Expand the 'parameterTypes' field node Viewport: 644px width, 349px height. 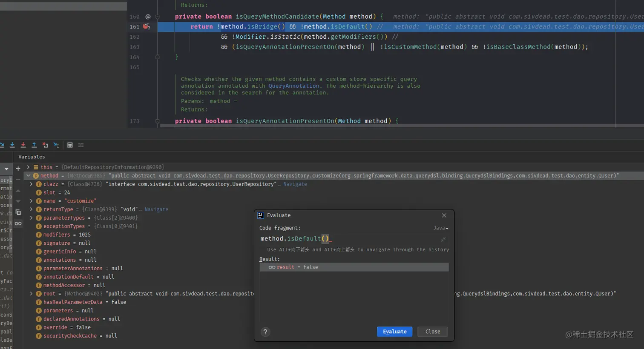(x=31, y=217)
